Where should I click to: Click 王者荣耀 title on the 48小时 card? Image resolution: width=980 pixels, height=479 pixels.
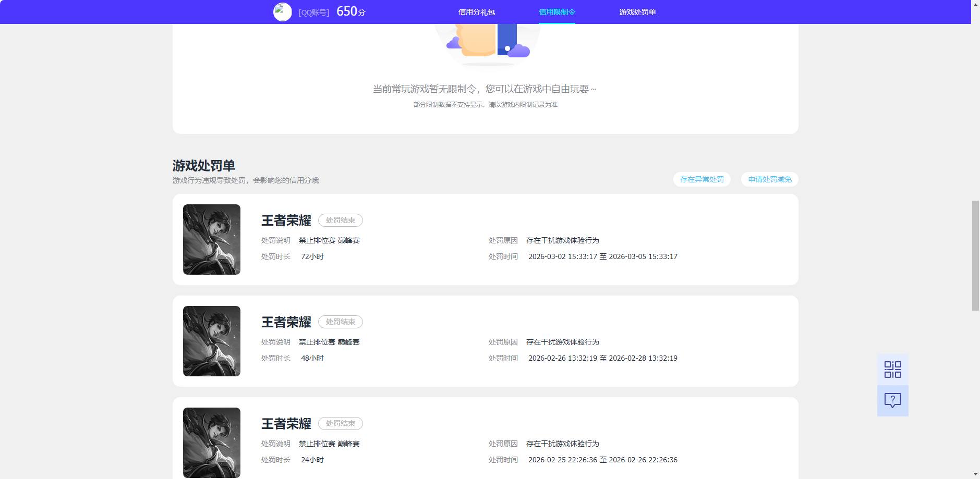286,322
